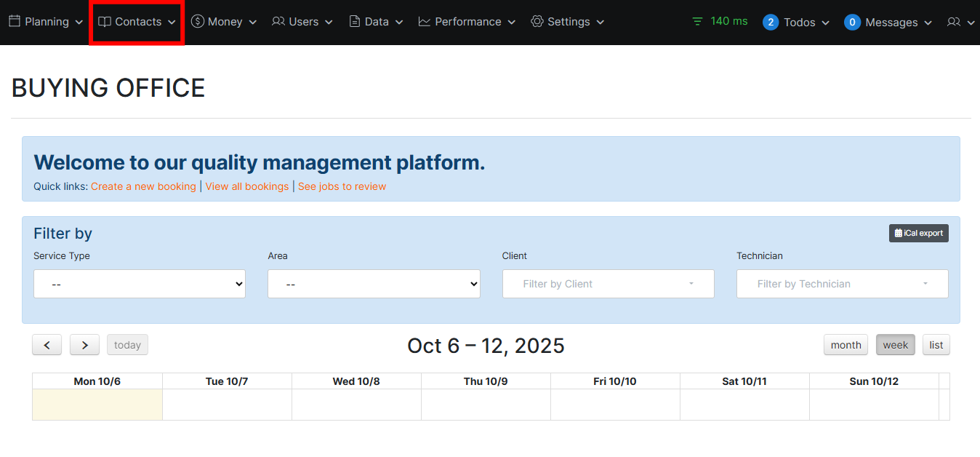Viewport: 980px width, 457px height.
Task: Click the Settings gear icon
Action: (537, 22)
